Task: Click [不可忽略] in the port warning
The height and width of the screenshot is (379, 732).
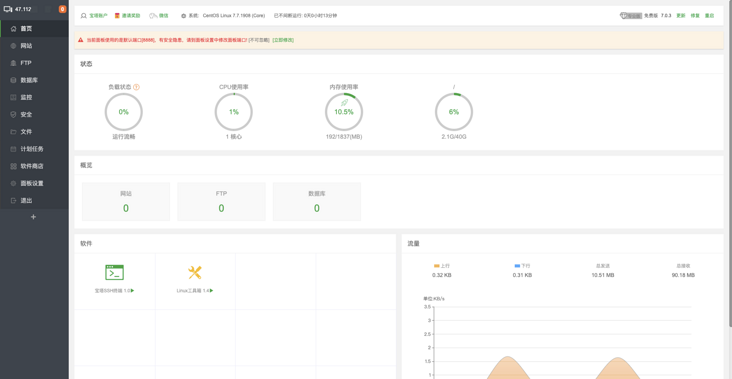Action: 259,40
